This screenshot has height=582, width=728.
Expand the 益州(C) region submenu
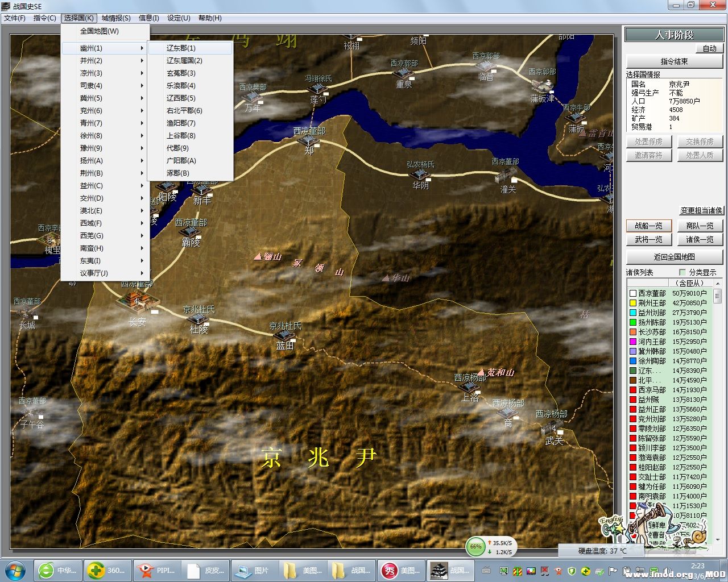[x=105, y=186]
